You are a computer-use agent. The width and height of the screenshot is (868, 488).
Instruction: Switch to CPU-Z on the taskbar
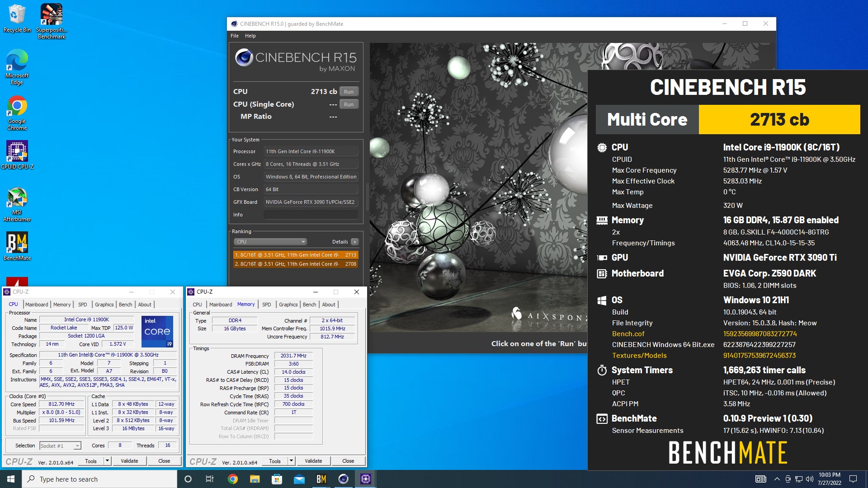[366, 479]
